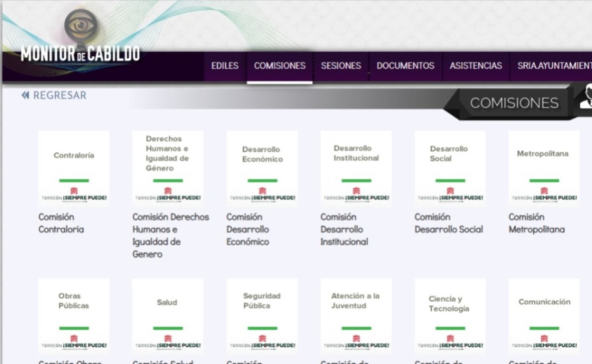Open the Desarrollo Social commission tile

click(450, 167)
